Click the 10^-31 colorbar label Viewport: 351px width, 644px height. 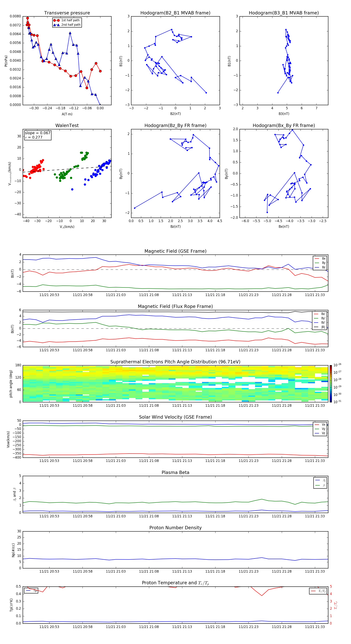(x=337, y=402)
